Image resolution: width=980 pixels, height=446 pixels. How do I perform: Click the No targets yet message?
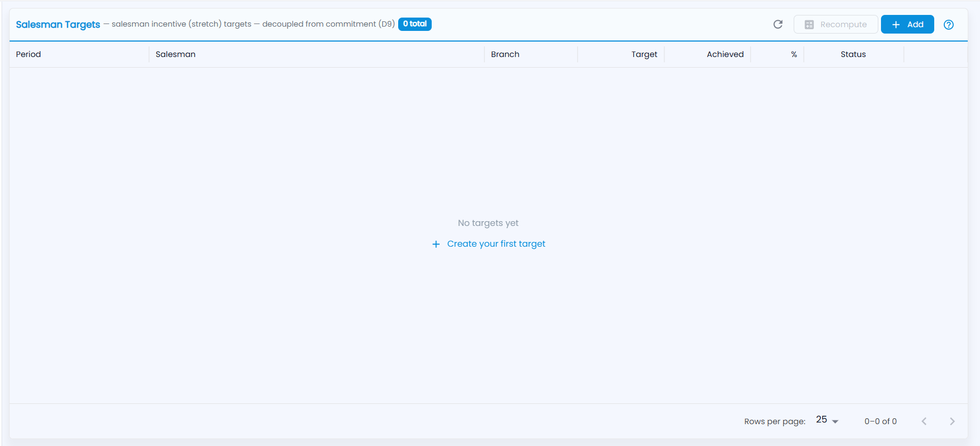(x=488, y=223)
